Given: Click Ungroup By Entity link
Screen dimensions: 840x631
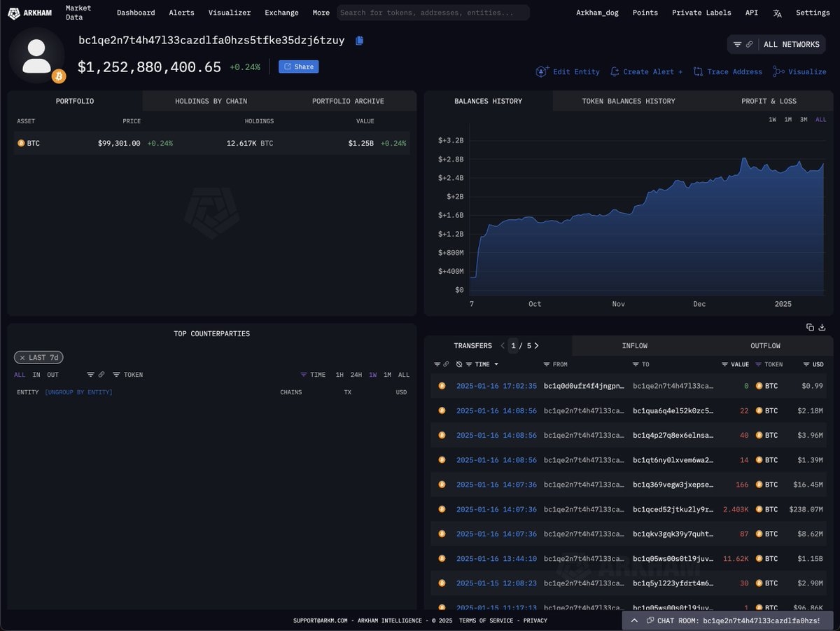Looking at the screenshot, I should click(x=78, y=392).
